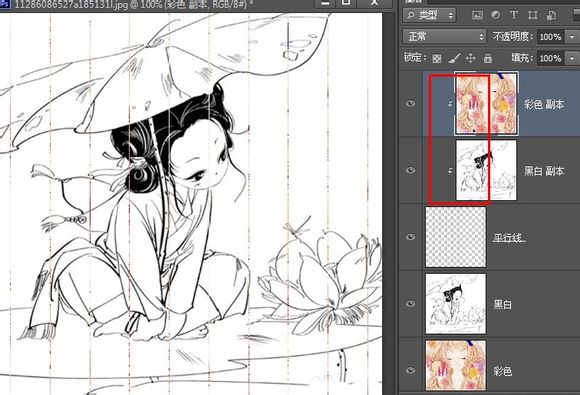Toggle lock position move icon
Screen dimensions: 580x395
(471, 58)
